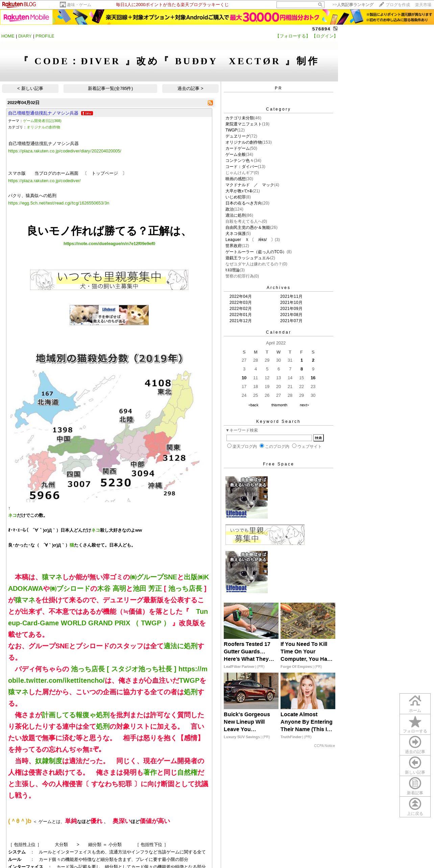Screen dimensions: 434x868
Task: Click the calendar next> link
Action: pos(304,405)
